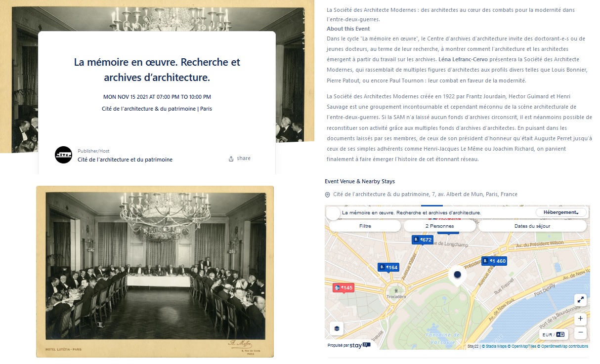Click the 'Cité de l'architecture & du patrimoine | Paris' text
The height and width of the screenshot is (364, 600).
point(157,109)
